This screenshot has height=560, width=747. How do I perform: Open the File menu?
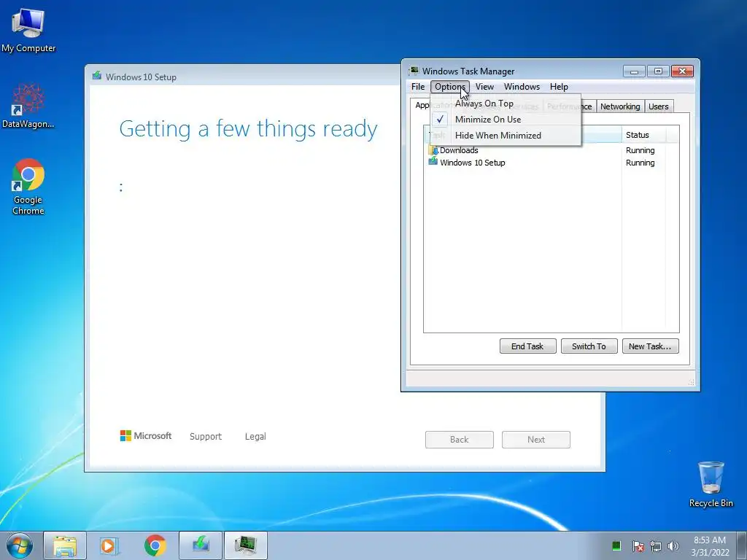tap(418, 87)
